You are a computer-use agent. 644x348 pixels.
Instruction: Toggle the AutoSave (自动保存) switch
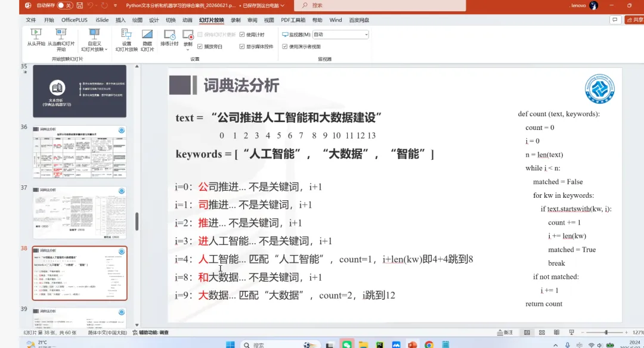click(64, 5)
